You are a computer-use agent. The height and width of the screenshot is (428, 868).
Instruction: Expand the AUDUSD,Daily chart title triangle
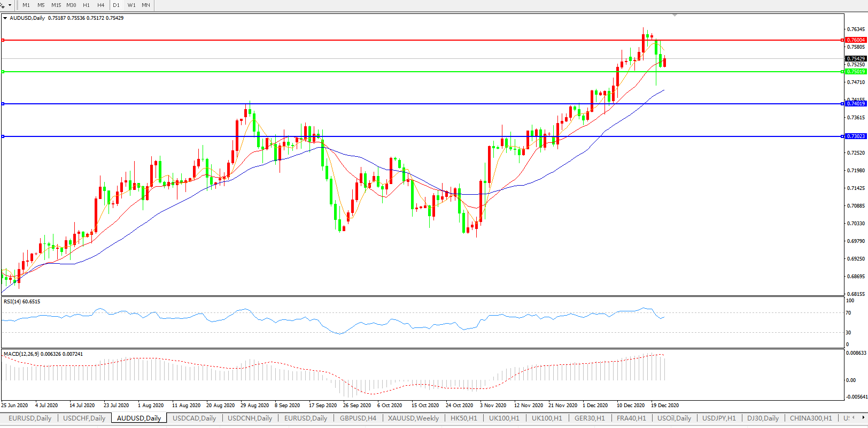[5, 18]
